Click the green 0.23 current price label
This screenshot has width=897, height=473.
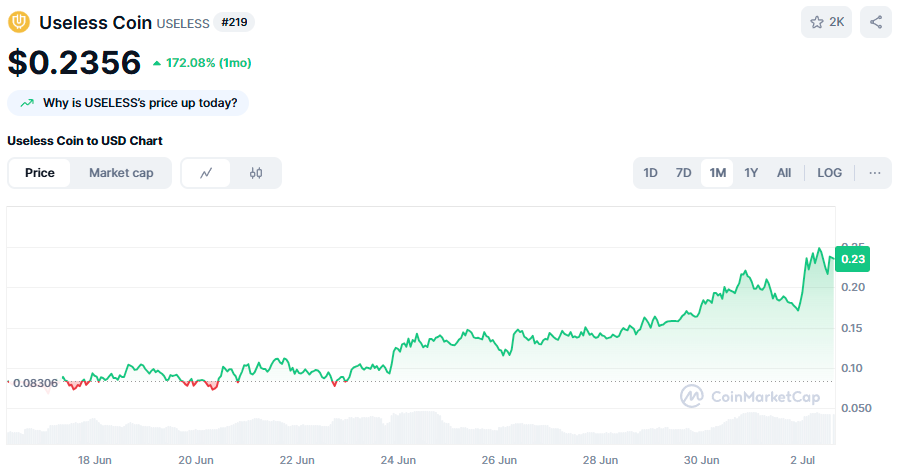tap(852, 259)
